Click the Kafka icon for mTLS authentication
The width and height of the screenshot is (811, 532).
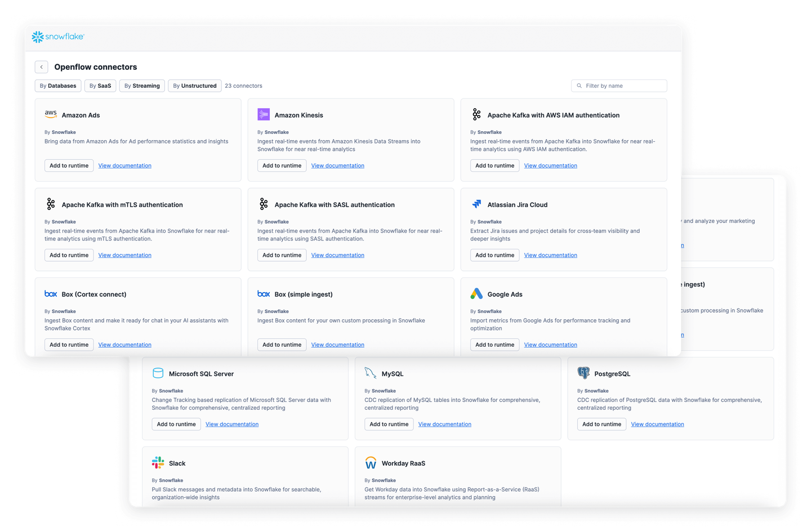click(x=51, y=204)
